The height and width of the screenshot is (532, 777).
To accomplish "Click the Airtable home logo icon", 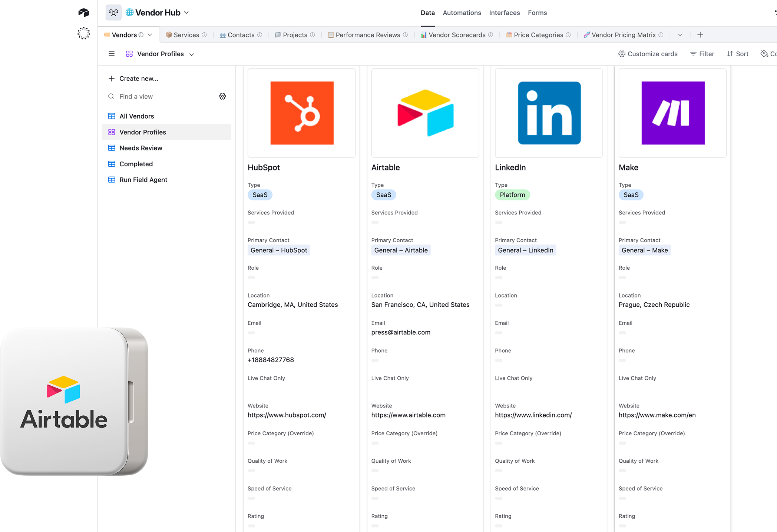I will pyautogui.click(x=84, y=13).
